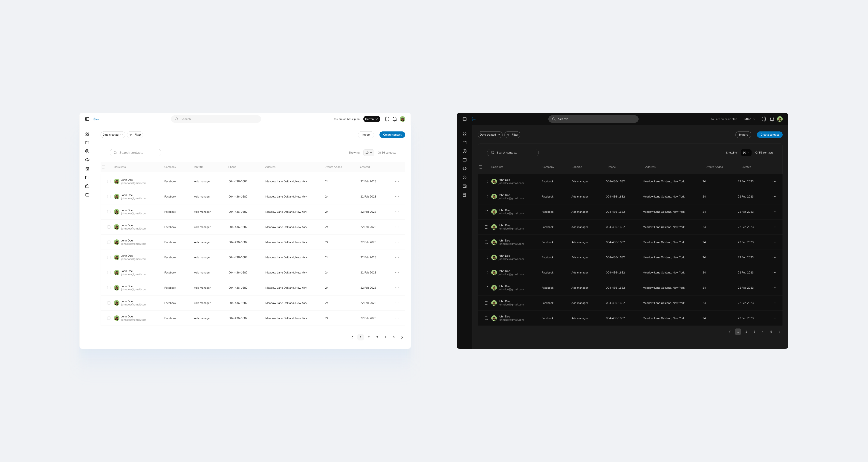Image resolution: width=868 pixels, height=462 pixels.
Task: Expand the black Button dropdown in light header
Action: [x=372, y=119]
